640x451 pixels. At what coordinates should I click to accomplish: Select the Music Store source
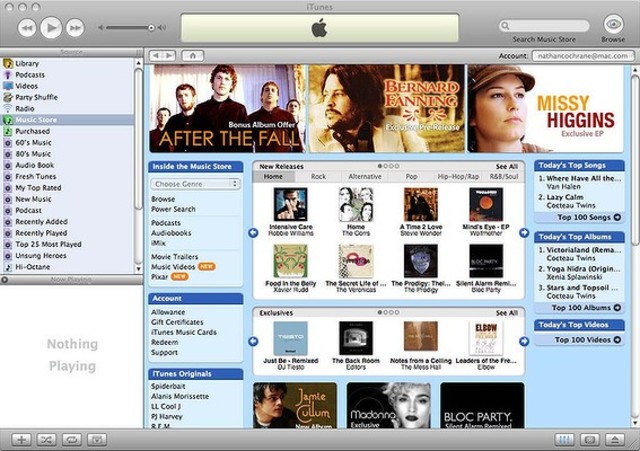coord(67,120)
